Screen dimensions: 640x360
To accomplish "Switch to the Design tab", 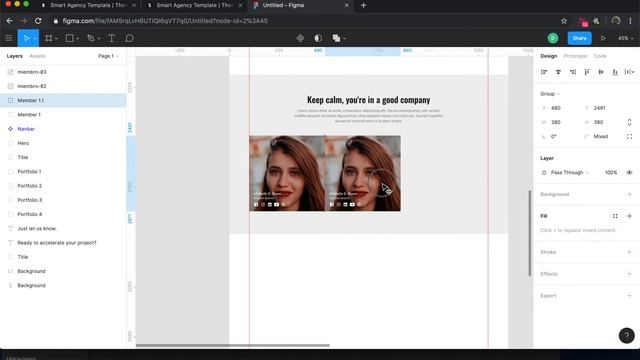I will [x=549, y=56].
